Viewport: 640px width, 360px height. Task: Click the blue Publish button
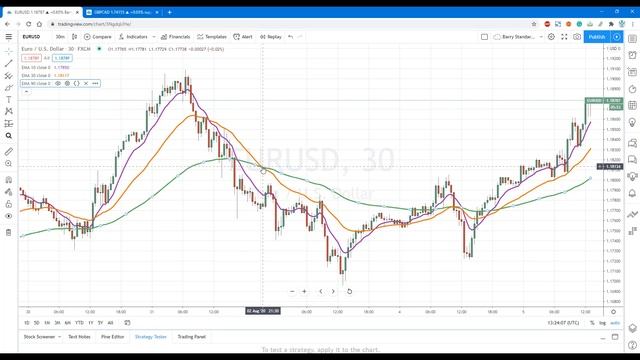point(597,37)
